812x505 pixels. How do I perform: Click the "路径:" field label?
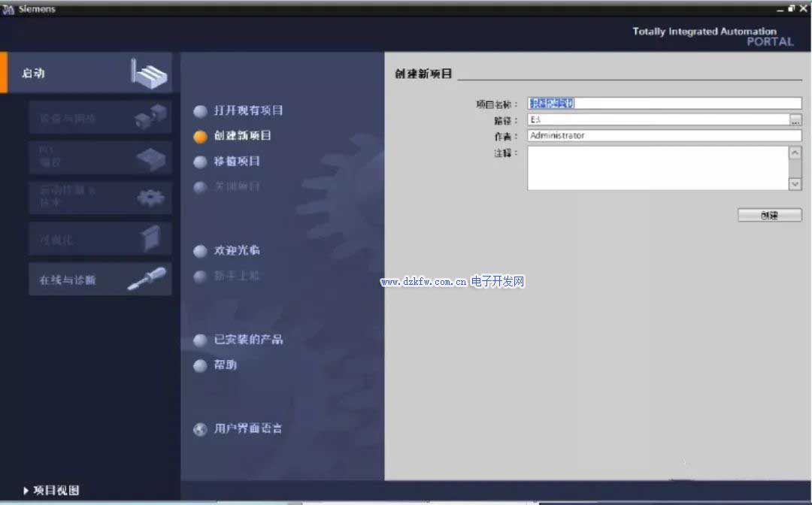click(506, 120)
